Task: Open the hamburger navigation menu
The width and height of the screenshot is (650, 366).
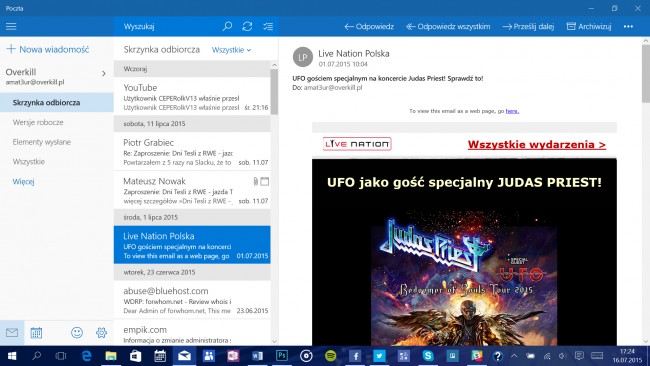Action: [11, 27]
